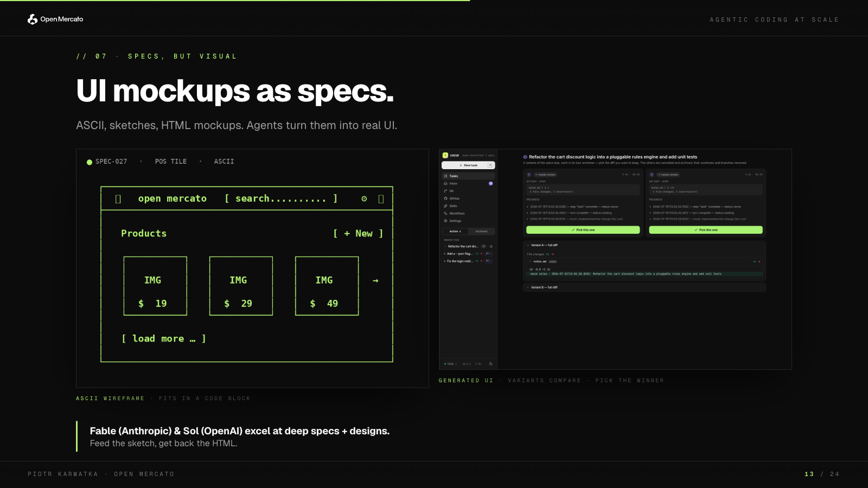
Task: Open Skills in the cezar sidebar
Action: point(468,206)
